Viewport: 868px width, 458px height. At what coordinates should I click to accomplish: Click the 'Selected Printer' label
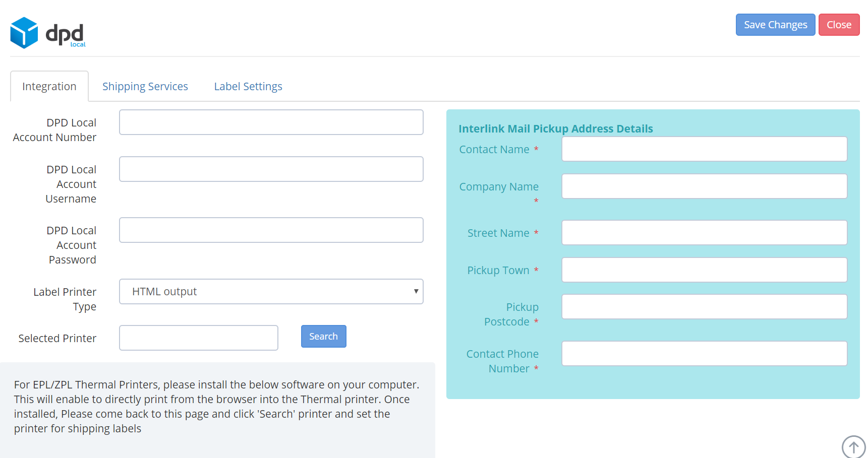57,338
